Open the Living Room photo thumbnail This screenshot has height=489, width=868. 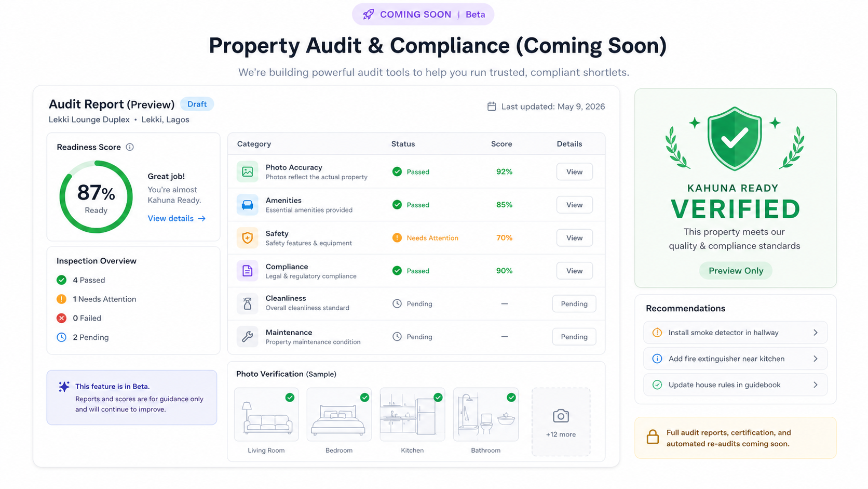(266, 415)
